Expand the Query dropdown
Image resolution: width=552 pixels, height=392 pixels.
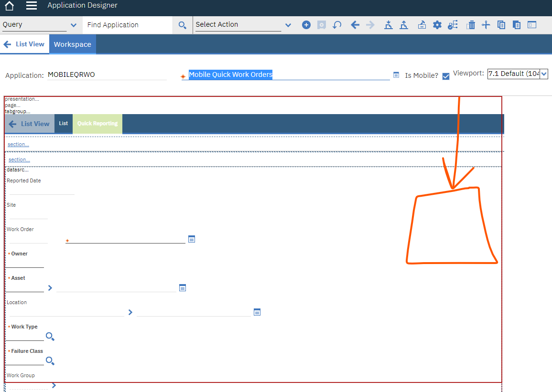point(74,25)
